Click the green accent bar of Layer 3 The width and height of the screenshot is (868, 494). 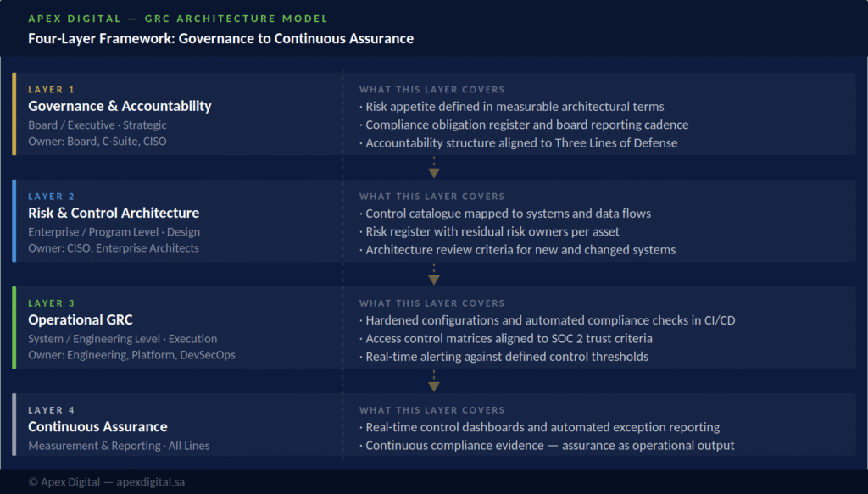[14, 327]
